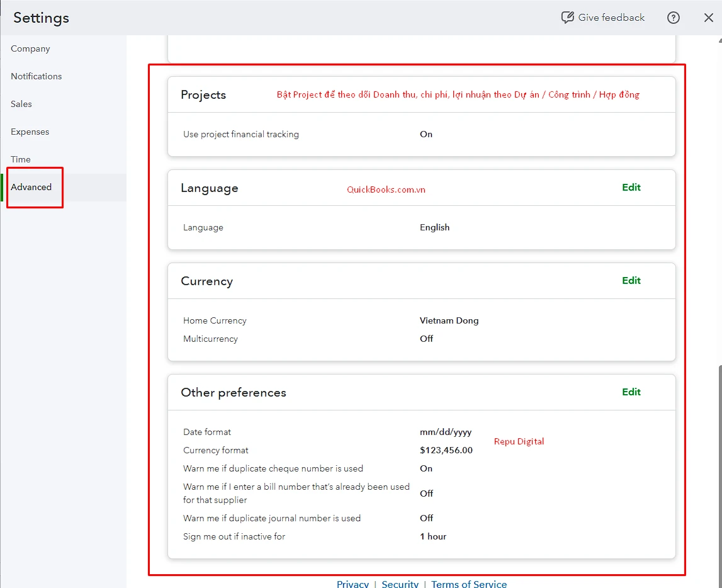722x588 pixels.
Task: Edit the Currency settings
Action: click(631, 280)
